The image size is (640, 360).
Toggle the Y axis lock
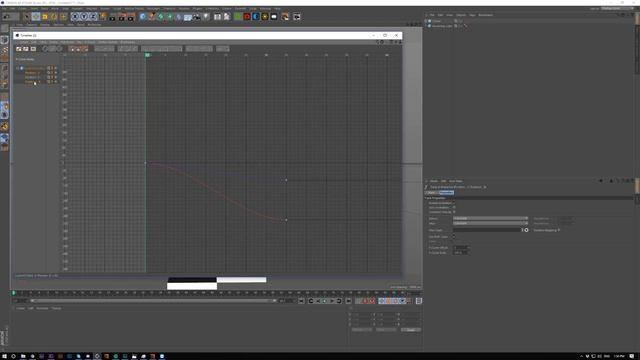84,16
